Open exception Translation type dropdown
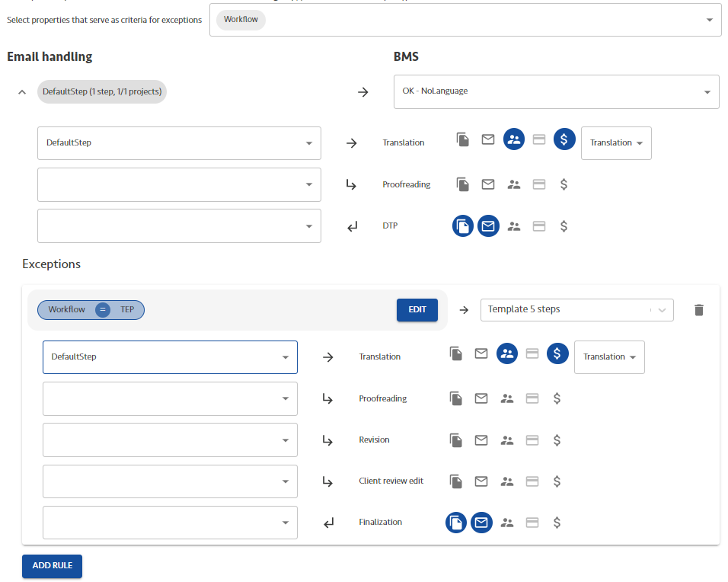The height and width of the screenshot is (582, 728). pyautogui.click(x=609, y=357)
